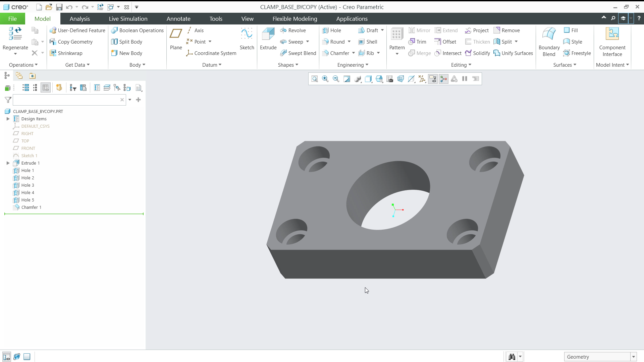
Task: Open the Round tool dropdown arrow
Action: (349, 42)
